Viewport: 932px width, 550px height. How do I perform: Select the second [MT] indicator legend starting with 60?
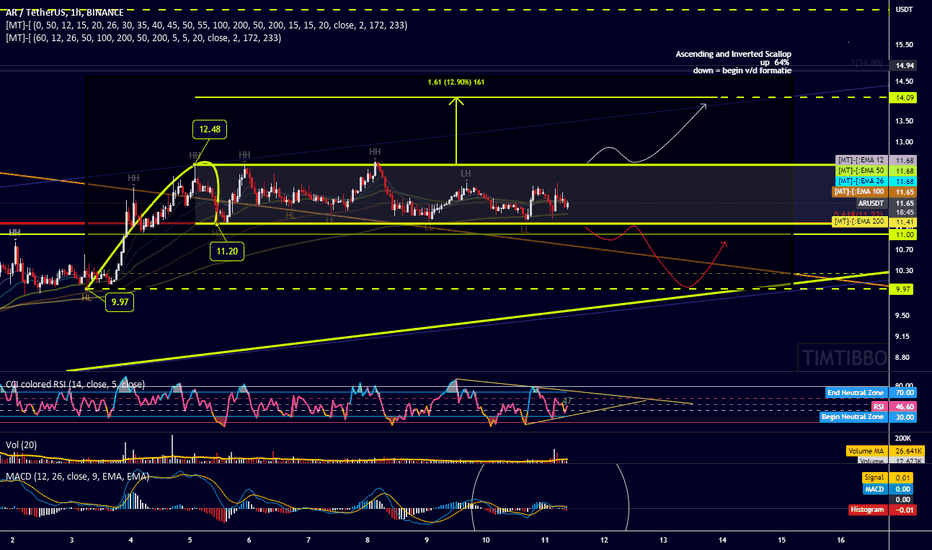[x=143, y=37]
